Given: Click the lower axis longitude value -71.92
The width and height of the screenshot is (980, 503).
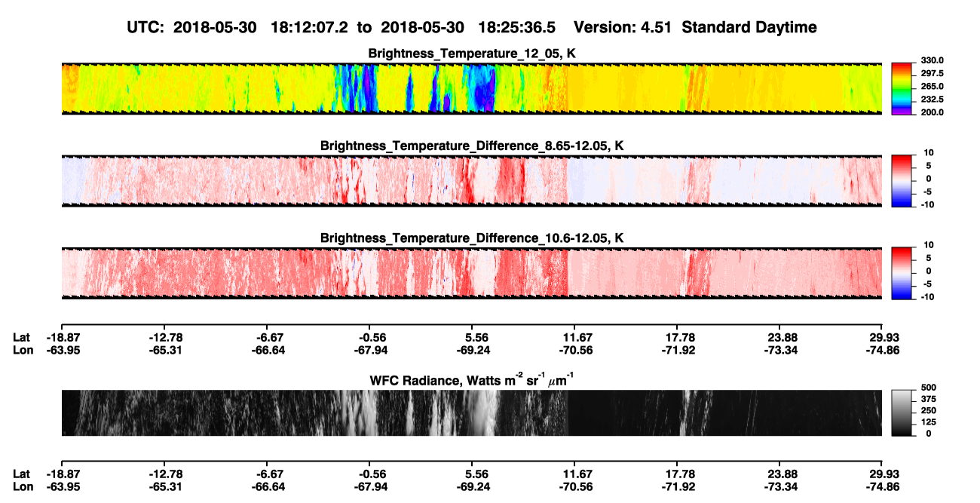Looking at the screenshot, I should click(x=678, y=487).
